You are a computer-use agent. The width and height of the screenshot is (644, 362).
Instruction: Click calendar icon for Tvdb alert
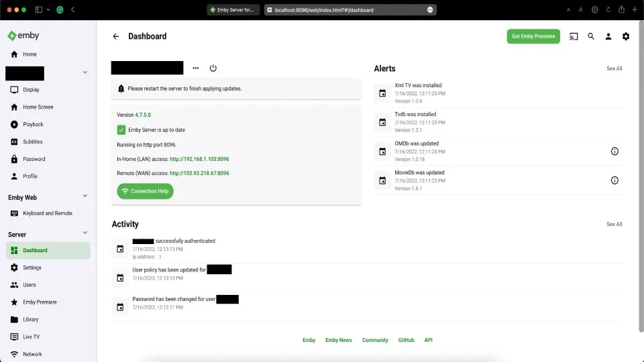[382, 122]
